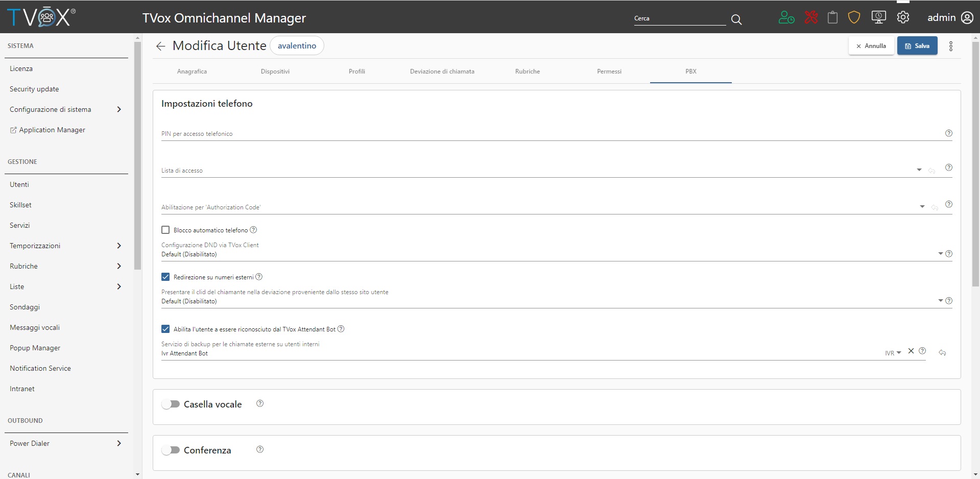This screenshot has width=980, height=479.
Task: Click the avalentino username chip
Action: (297, 45)
